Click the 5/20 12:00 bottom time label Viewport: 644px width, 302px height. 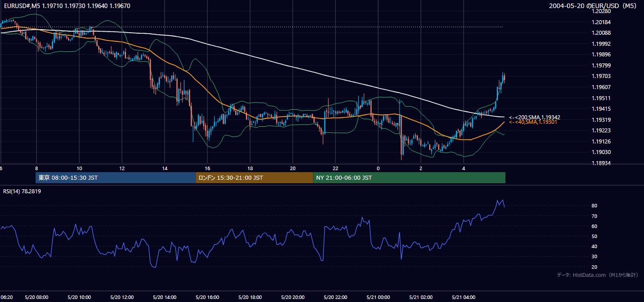click(x=122, y=297)
